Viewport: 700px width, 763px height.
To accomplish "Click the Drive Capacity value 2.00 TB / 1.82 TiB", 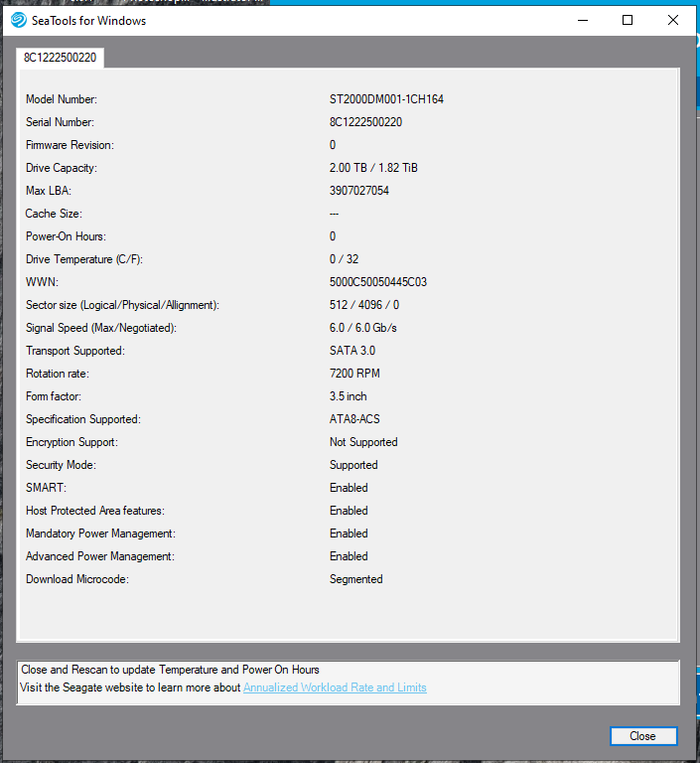I will pyautogui.click(x=373, y=168).
